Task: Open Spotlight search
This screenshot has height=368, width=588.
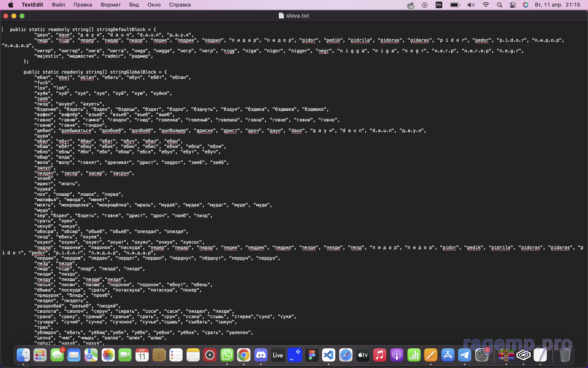Action: click(500, 5)
